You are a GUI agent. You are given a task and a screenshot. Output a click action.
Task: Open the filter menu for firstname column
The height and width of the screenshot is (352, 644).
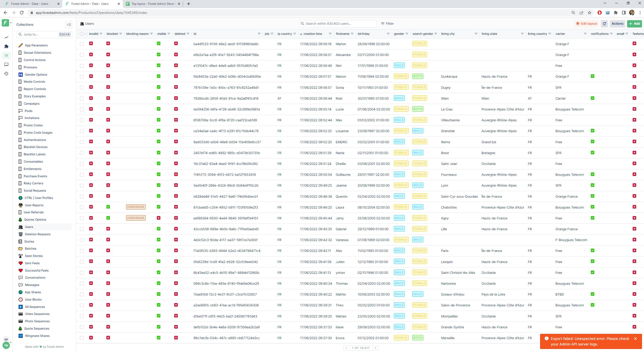point(352,34)
